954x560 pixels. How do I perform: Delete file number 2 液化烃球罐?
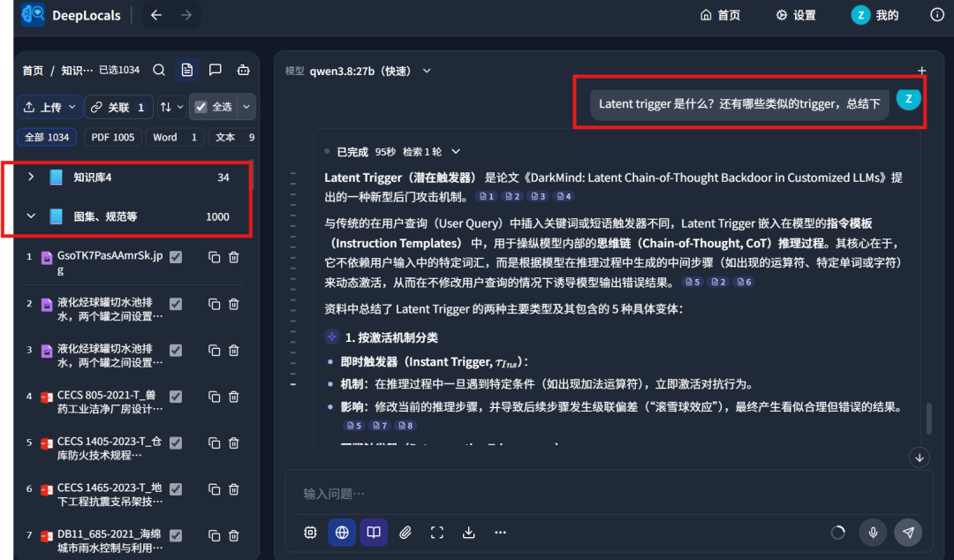[233, 304]
